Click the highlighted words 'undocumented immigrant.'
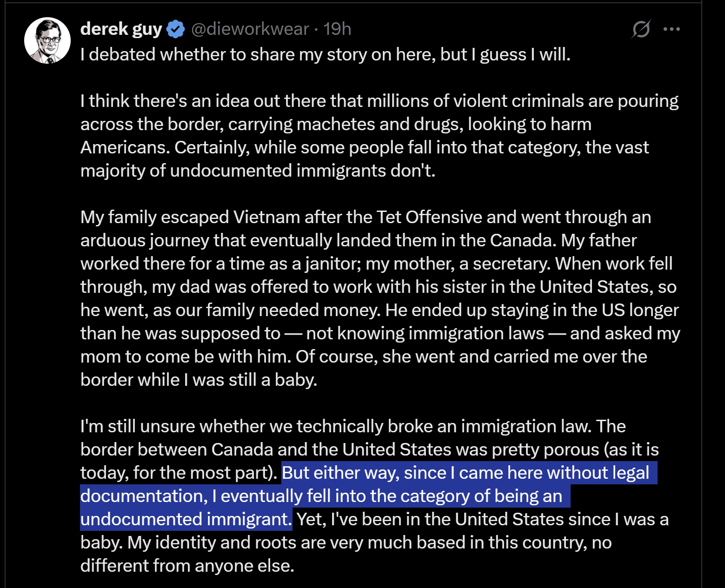725x588 pixels. click(x=186, y=519)
